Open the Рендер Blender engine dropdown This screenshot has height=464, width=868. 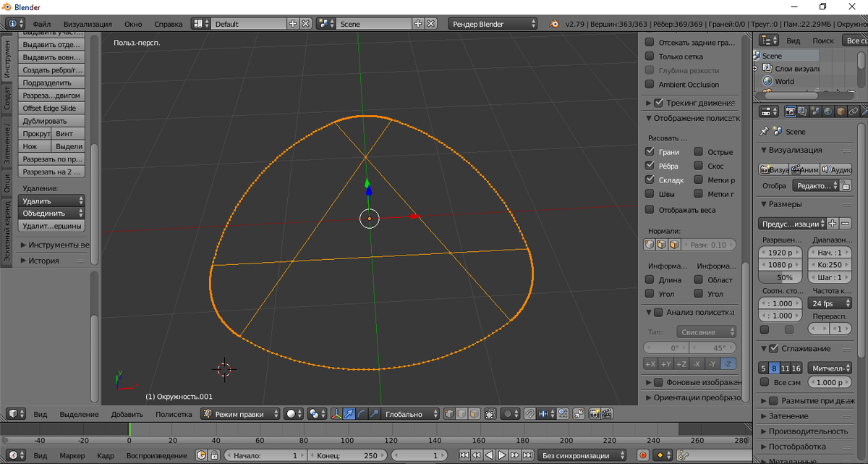[493, 24]
